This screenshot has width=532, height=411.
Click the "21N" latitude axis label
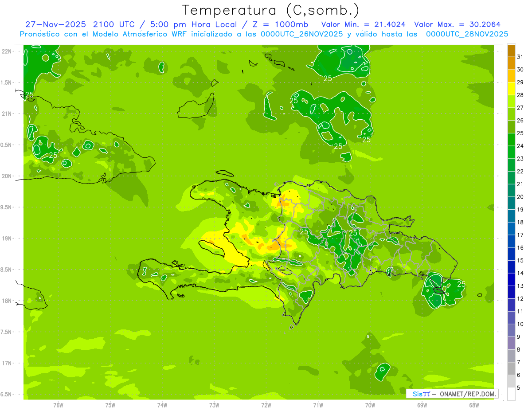coord(7,114)
